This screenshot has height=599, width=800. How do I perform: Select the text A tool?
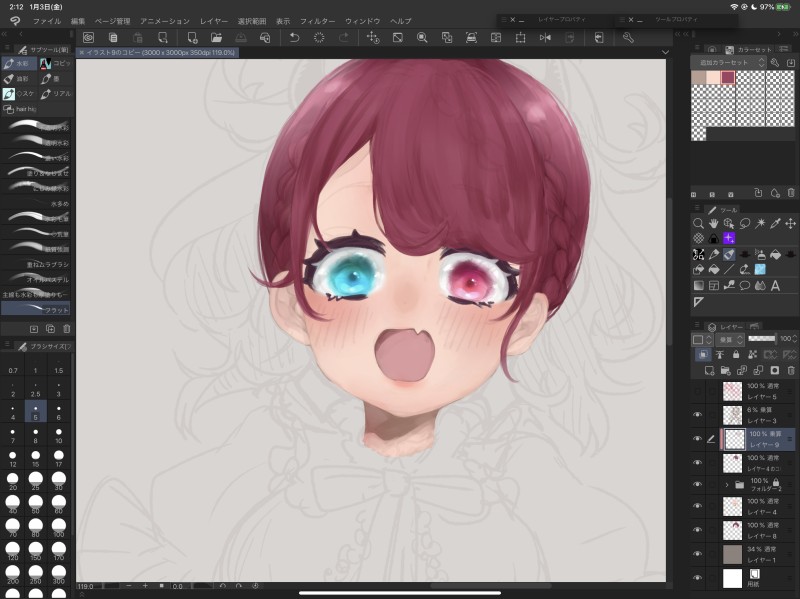click(775, 286)
